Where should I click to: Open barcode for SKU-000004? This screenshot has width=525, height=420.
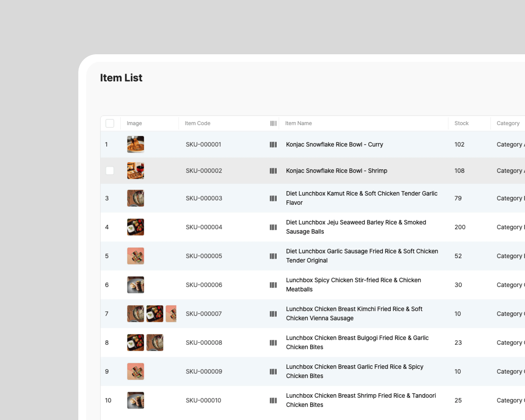point(273,227)
